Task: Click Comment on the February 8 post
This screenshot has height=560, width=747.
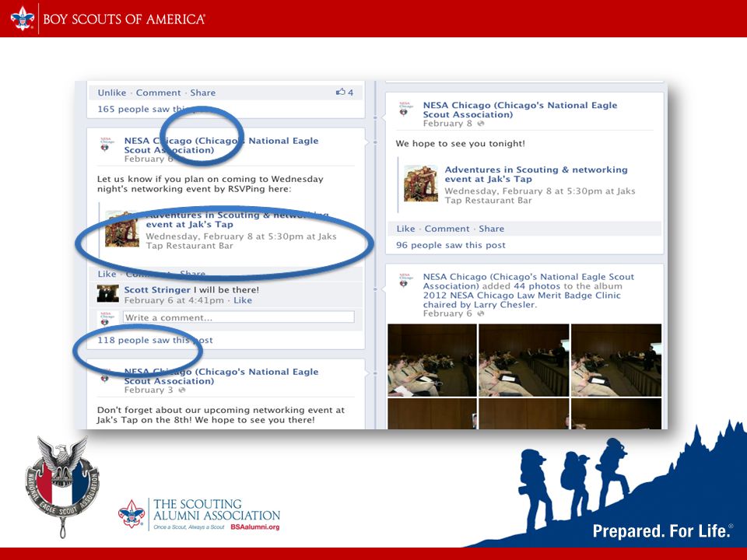Action: (447, 229)
